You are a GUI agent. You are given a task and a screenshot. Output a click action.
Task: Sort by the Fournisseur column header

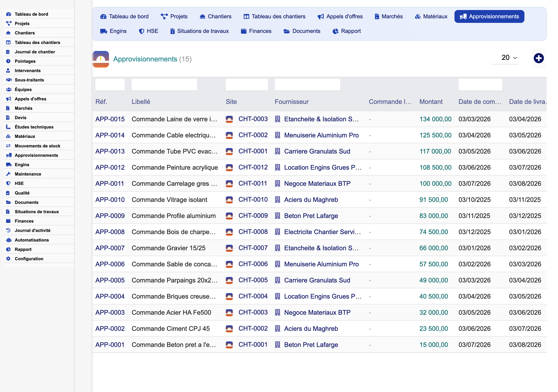click(292, 102)
